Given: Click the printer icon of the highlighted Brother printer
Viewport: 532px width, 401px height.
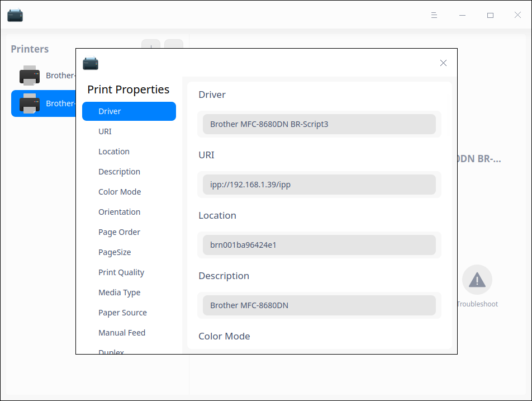Looking at the screenshot, I should point(30,103).
